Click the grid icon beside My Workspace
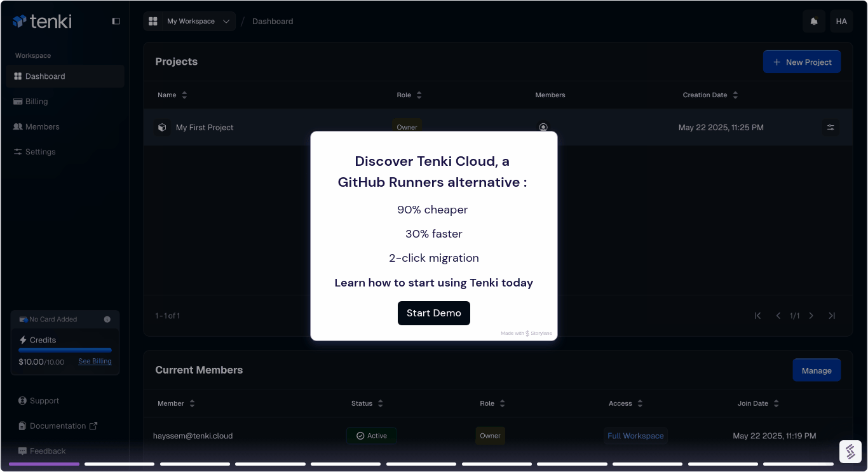The image size is (868, 472). 153,21
